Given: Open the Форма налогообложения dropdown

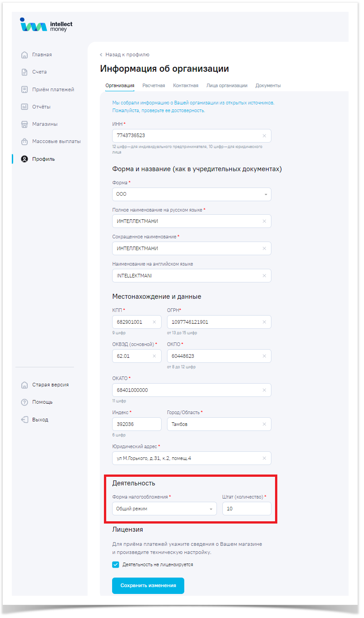Looking at the screenshot, I should pyautogui.click(x=164, y=509).
